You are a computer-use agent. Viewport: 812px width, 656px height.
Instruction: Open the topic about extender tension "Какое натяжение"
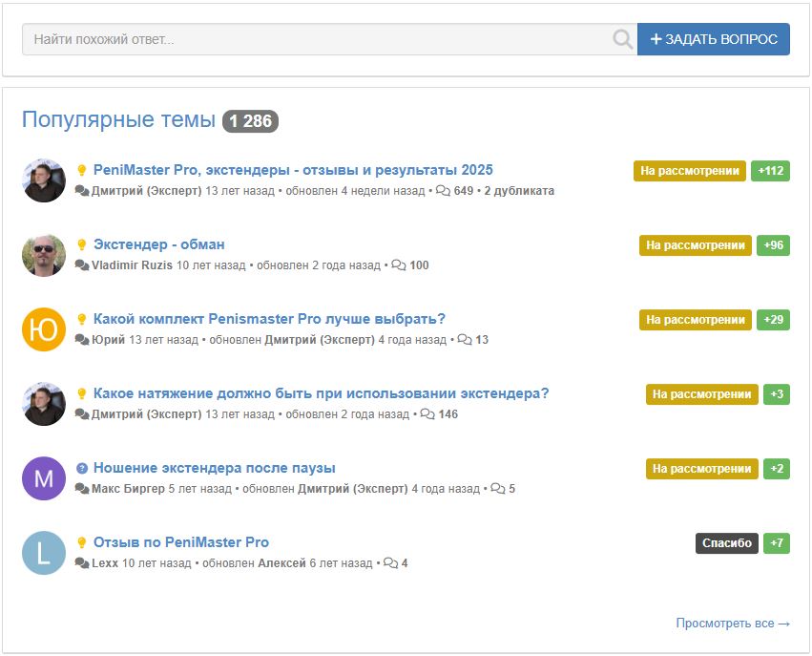point(321,393)
